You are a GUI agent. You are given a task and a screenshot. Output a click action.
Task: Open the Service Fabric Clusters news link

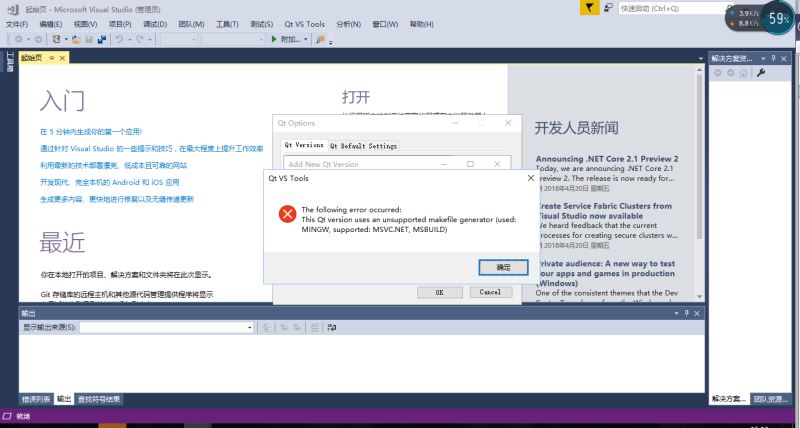604,211
